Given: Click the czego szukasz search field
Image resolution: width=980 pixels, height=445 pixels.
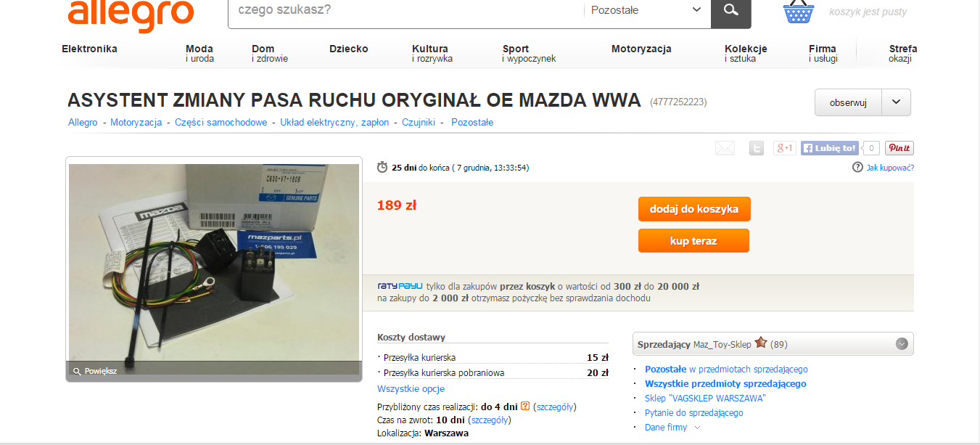Looking at the screenshot, I should pyautogui.click(x=406, y=10).
